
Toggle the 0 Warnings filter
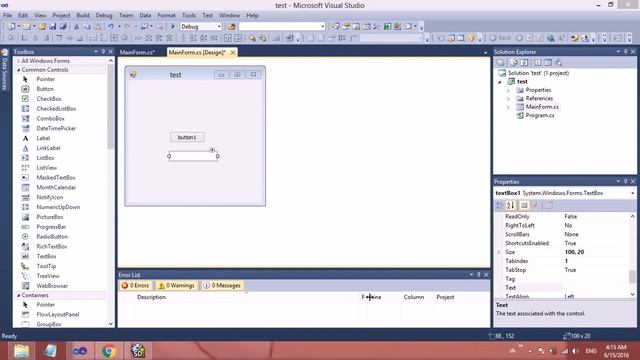pos(176,285)
